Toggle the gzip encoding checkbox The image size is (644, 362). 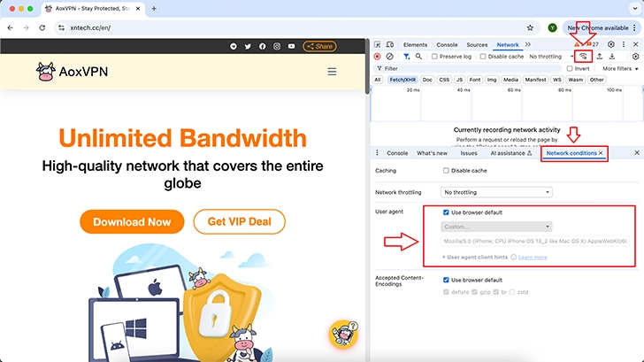474,292
